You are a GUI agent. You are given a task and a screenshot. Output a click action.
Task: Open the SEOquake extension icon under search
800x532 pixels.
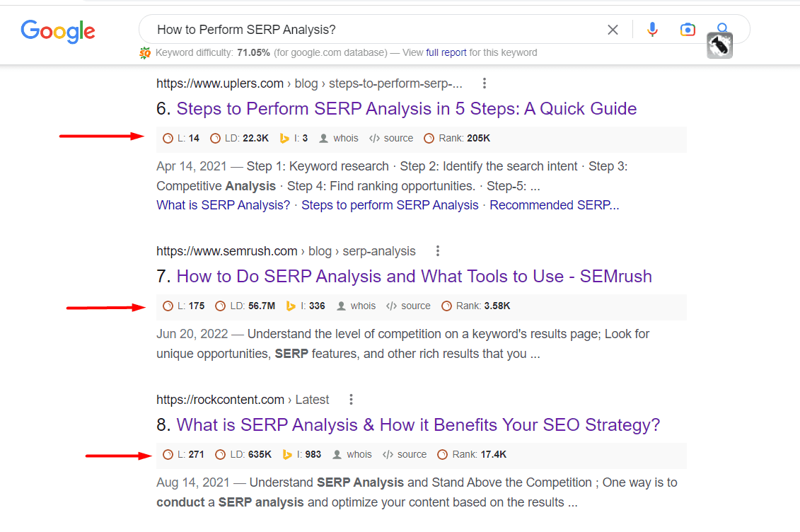click(x=719, y=46)
